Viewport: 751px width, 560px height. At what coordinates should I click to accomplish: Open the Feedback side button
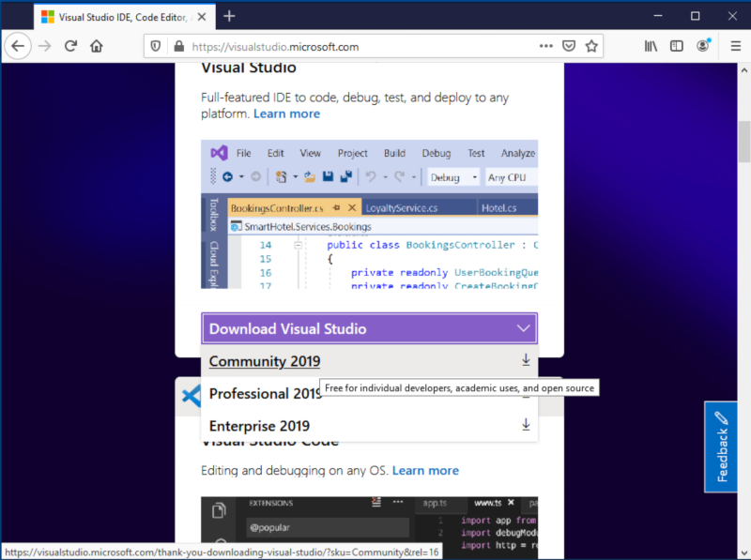(720, 447)
